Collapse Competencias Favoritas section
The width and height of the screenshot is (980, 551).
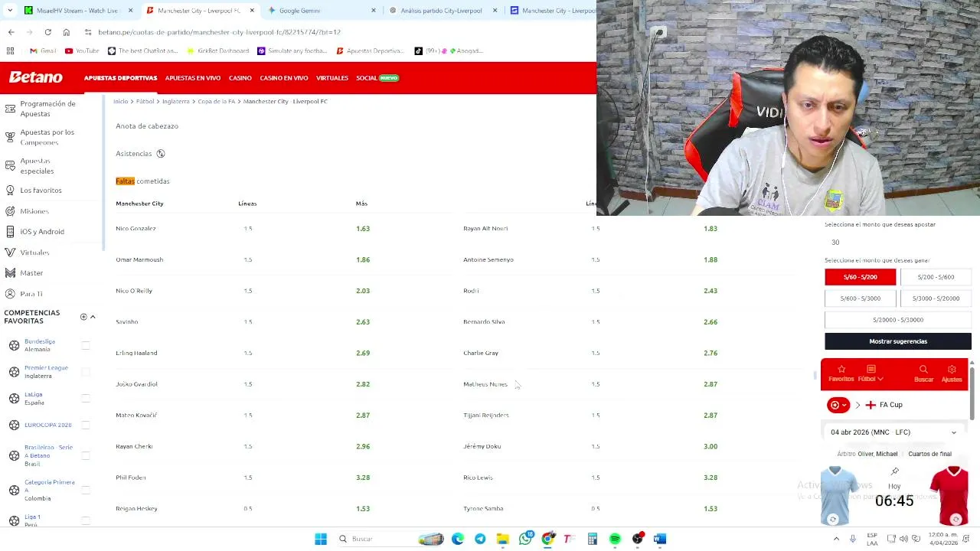coord(93,317)
